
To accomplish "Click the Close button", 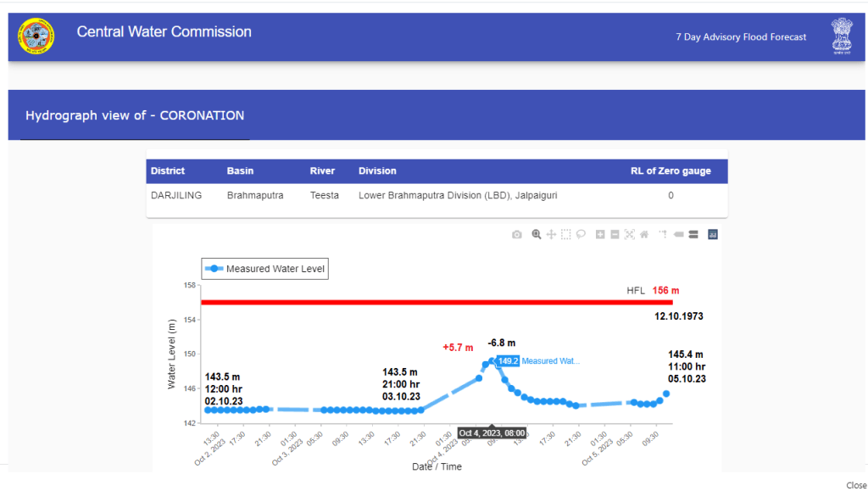I will click(x=856, y=485).
